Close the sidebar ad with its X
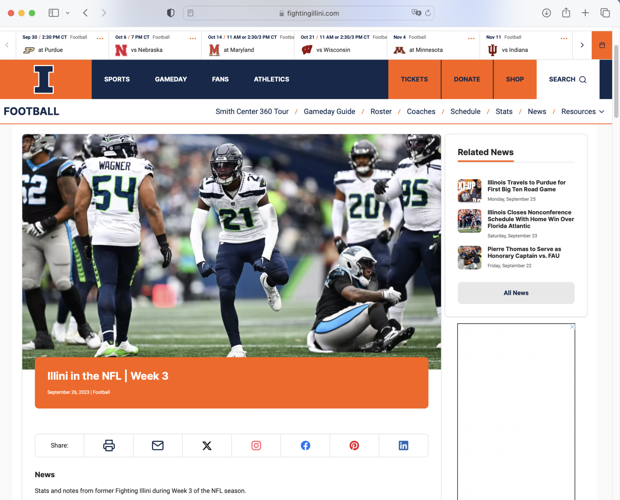Viewport: 620px width, 500px height. 572,327
